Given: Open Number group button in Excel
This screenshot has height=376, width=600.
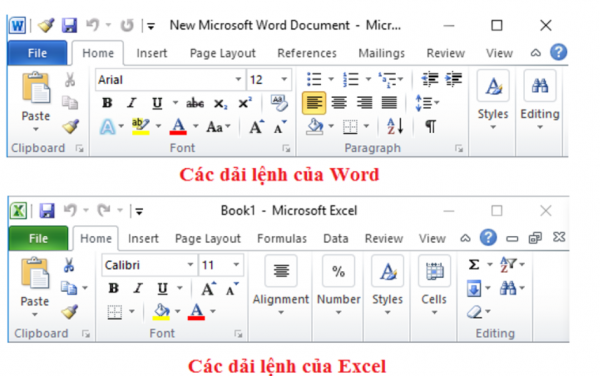Looking at the screenshot, I should pos(339,285).
